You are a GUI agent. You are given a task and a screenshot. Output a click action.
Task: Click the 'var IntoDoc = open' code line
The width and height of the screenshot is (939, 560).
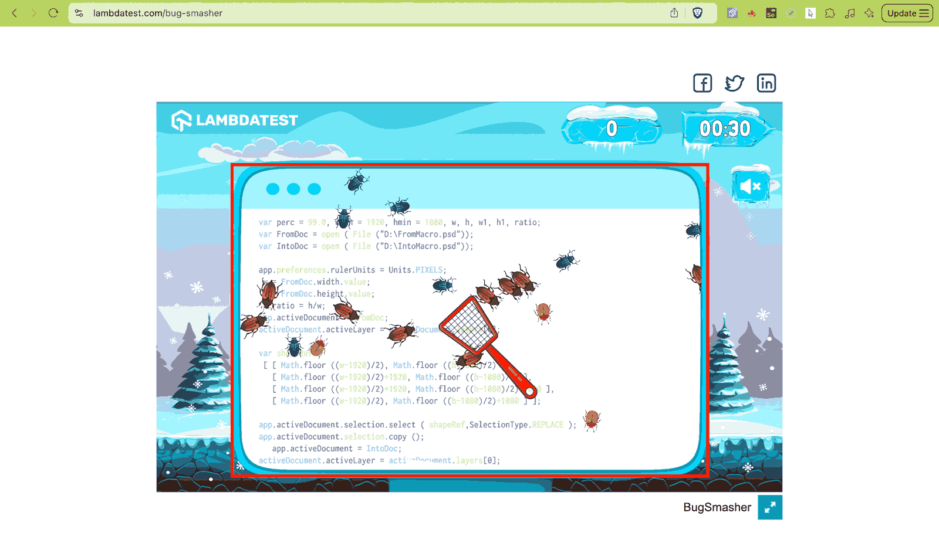pyautogui.click(x=366, y=246)
